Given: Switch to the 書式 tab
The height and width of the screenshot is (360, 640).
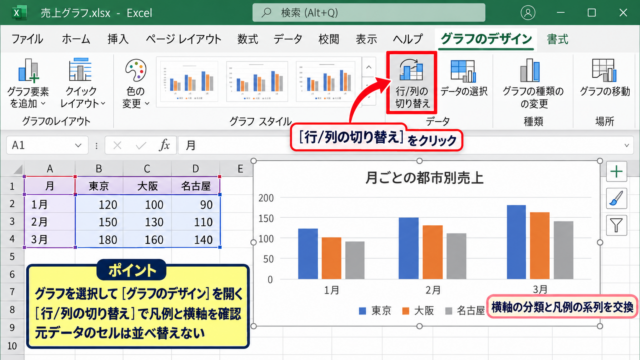Looking at the screenshot, I should click(x=558, y=39).
